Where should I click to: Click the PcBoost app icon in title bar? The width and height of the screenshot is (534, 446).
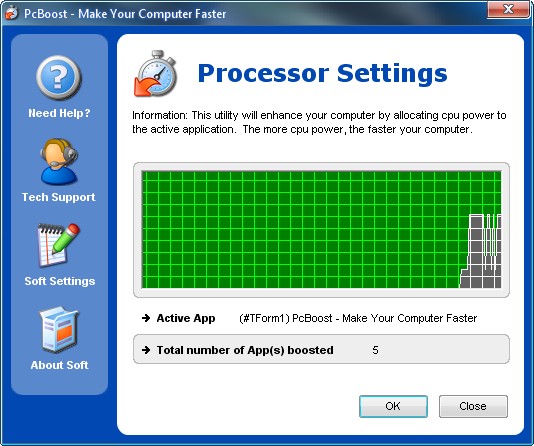(12, 13)
